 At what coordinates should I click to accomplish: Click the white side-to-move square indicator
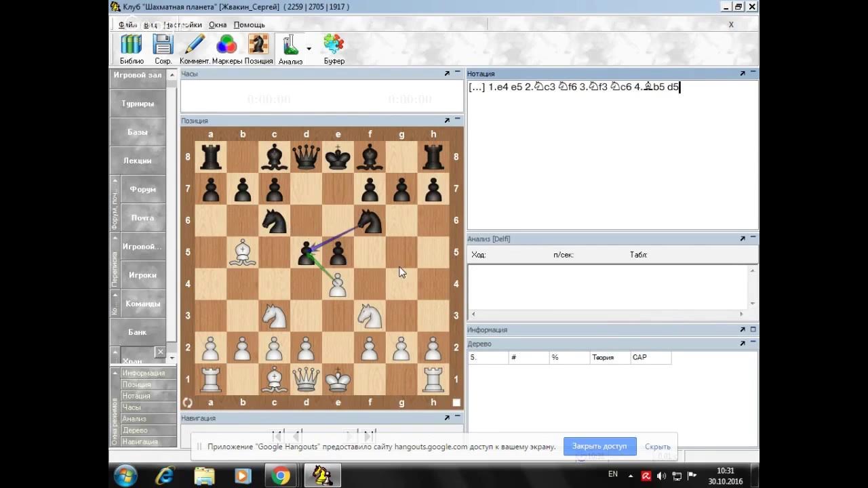(456, 403)
